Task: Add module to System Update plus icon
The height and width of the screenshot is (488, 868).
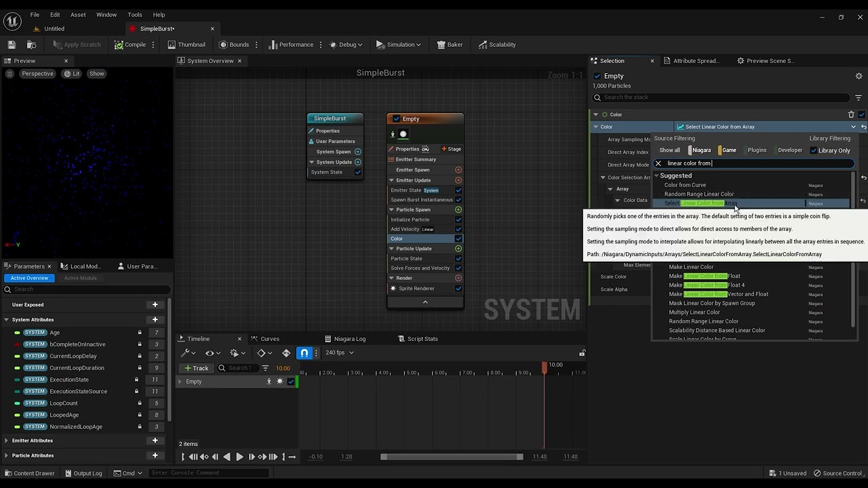Action: point(358,162)
